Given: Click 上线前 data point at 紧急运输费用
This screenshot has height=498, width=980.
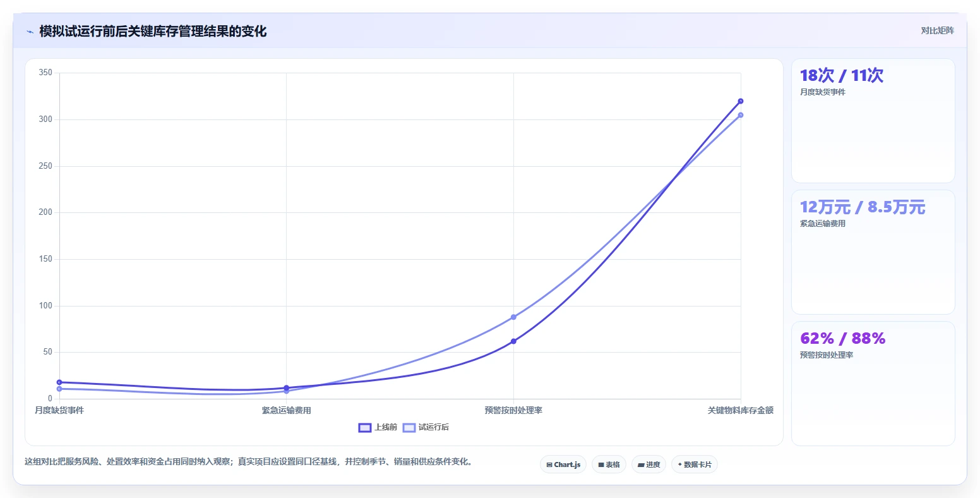Looking at the screenshot, I should [x=286, y=388].
